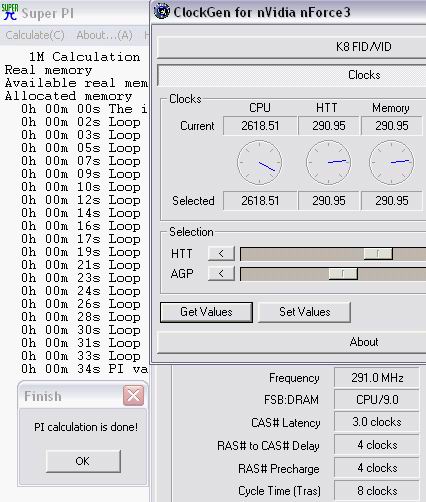Click the Selected HTT value 290.95

(x=329, y=201)
